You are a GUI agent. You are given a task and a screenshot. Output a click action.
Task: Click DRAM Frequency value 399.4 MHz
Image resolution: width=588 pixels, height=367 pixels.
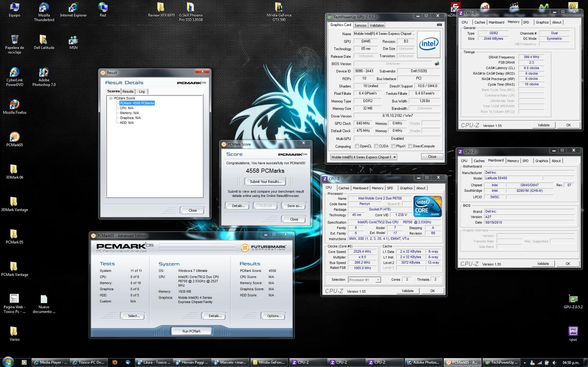(531, 57)
